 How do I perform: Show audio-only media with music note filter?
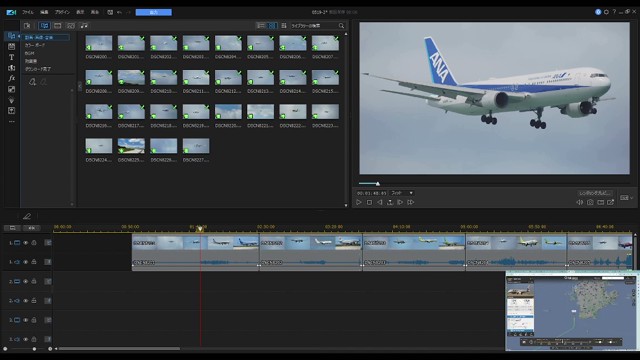click(84, 26)
